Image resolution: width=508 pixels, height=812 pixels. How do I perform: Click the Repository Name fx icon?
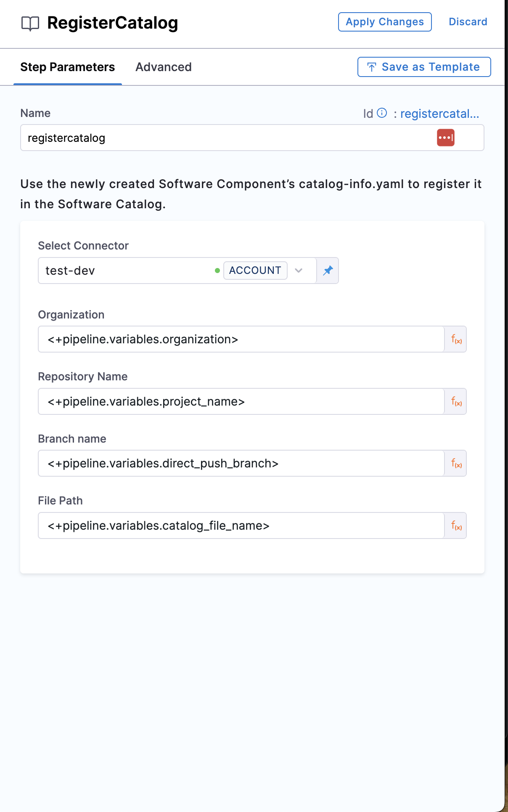coord(456,401)
